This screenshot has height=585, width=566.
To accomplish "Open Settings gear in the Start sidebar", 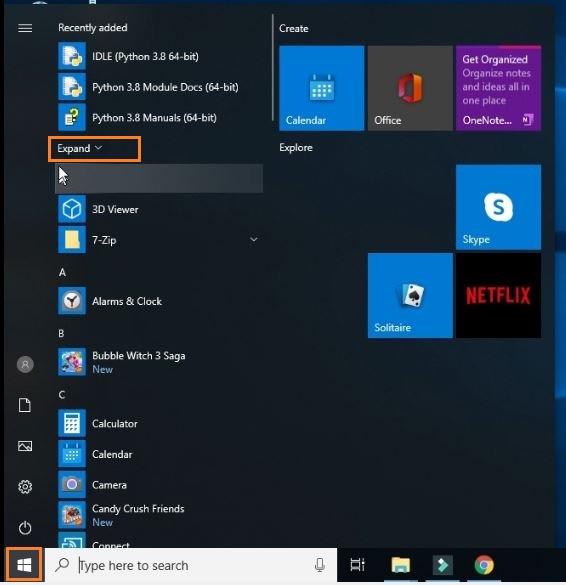I will (x=25, y=487).
